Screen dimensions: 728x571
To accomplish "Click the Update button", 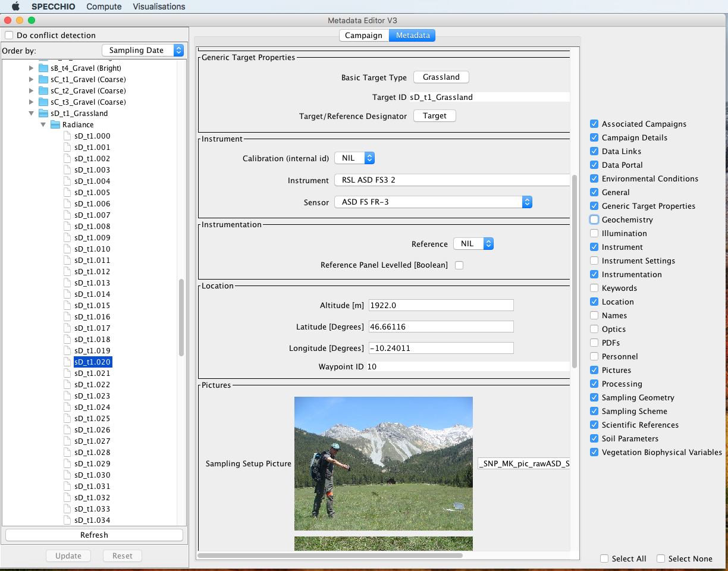I will point(68,556).
